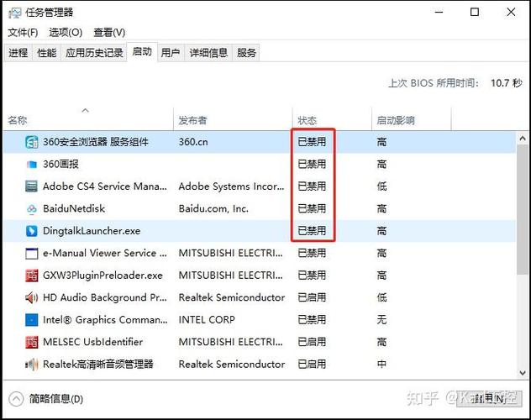Click 已启用 status of HD Audio row

(x=312, y=297)
